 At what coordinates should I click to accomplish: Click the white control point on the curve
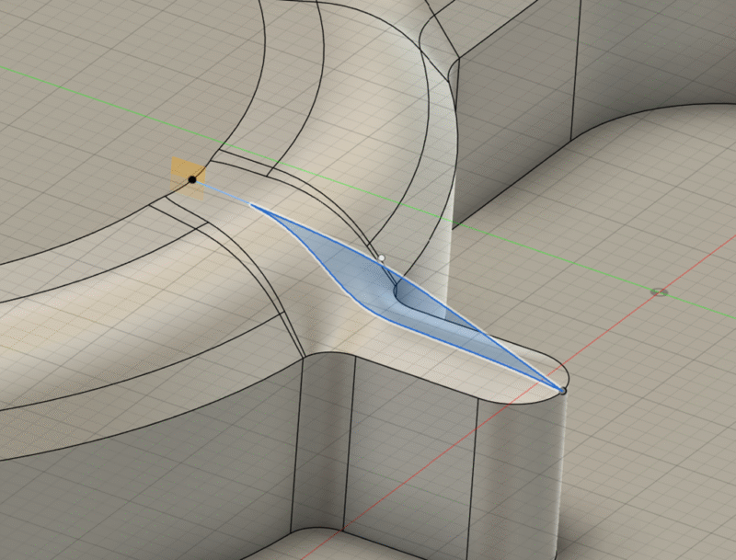click(x=381, y=258)
